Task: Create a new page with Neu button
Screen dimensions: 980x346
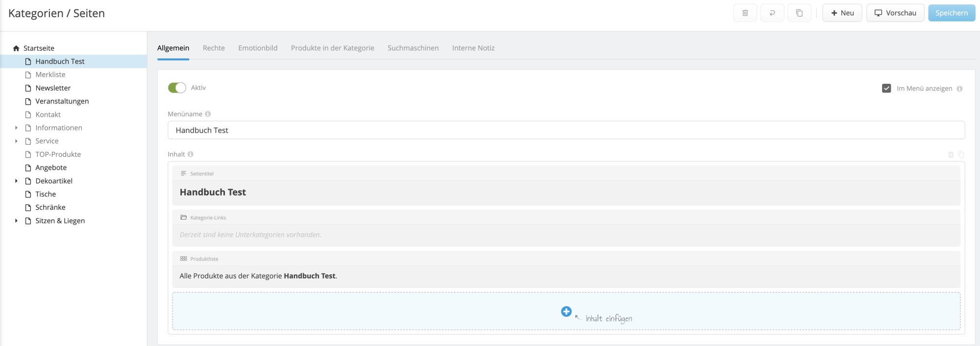Action: (842, 13)
